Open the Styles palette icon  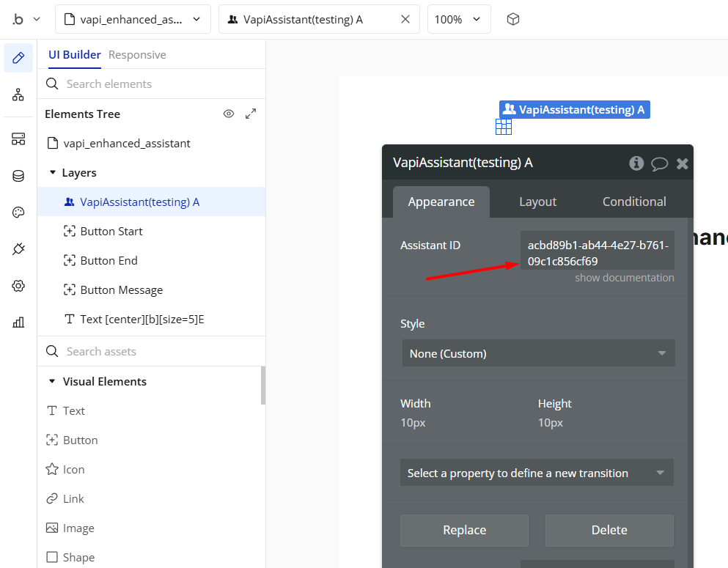[18, 213]
